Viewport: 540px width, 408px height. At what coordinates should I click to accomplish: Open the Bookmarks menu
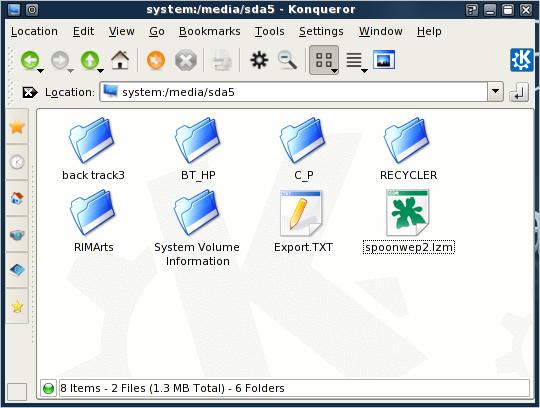210,31
